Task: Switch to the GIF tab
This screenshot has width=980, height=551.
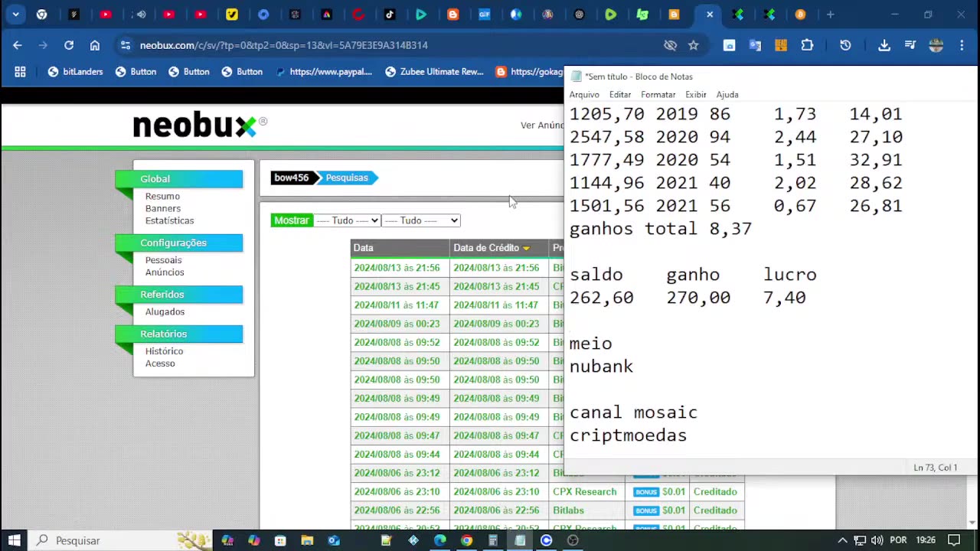Action: click(x=485, y=15)
